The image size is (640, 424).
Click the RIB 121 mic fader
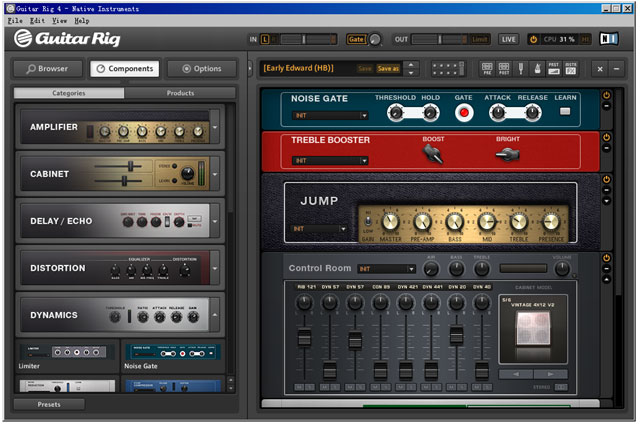tap(304, 337)
